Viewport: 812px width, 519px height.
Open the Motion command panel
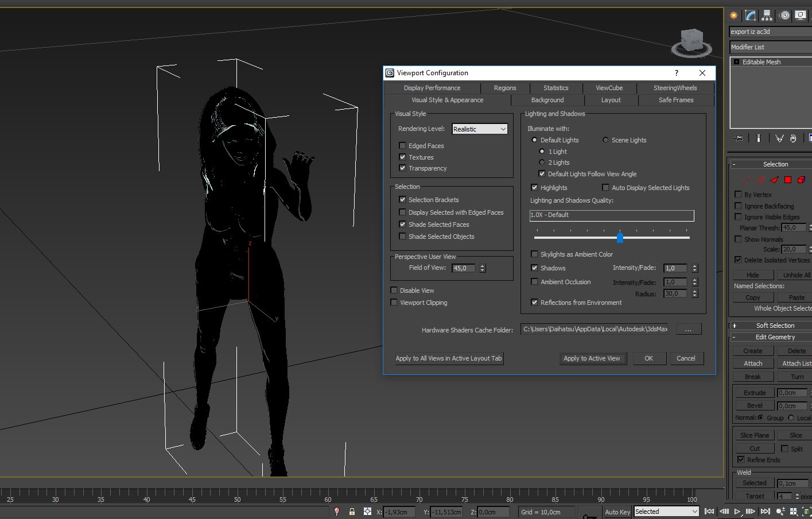pyautogui.click(x=784, y=16)
